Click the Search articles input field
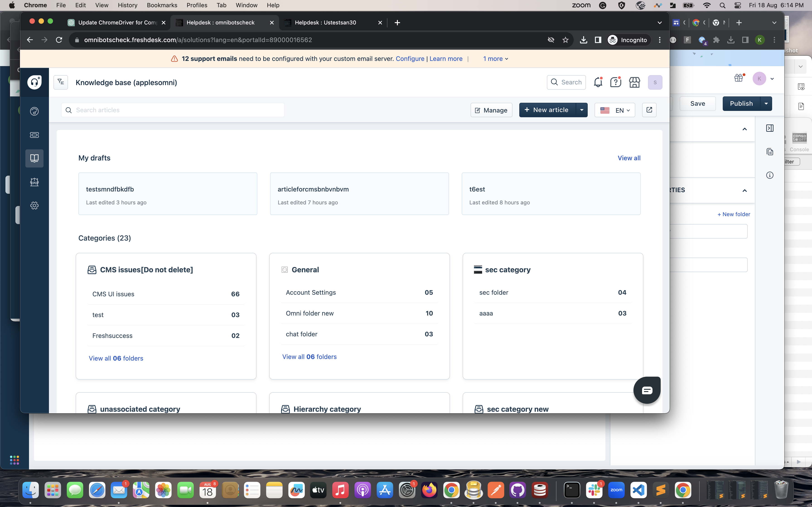This screenshot has height=507, width=812. click(x=173, y=110)
